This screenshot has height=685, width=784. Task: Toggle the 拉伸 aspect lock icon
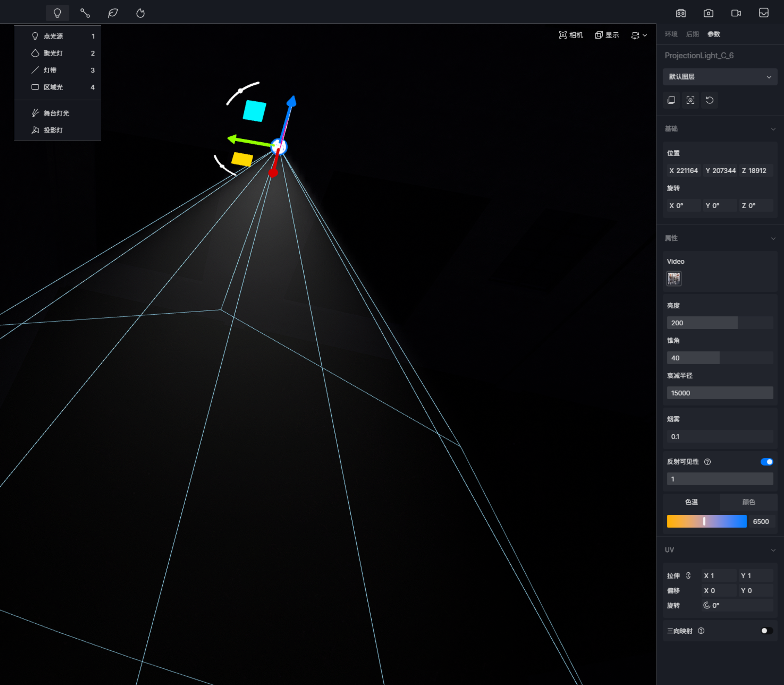(x=688, y=575)
